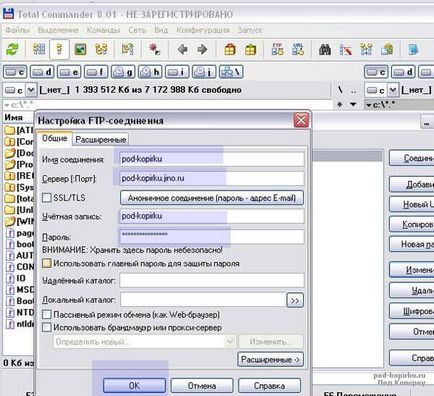Open the network neighborhood drive button
The height and width of the screenshot is (396, 434).
231,72
